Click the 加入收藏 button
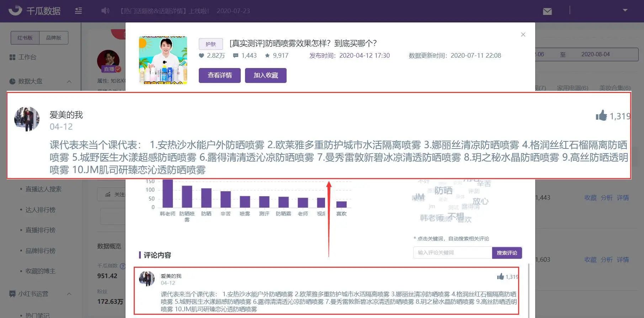 (x=266, y=75)
